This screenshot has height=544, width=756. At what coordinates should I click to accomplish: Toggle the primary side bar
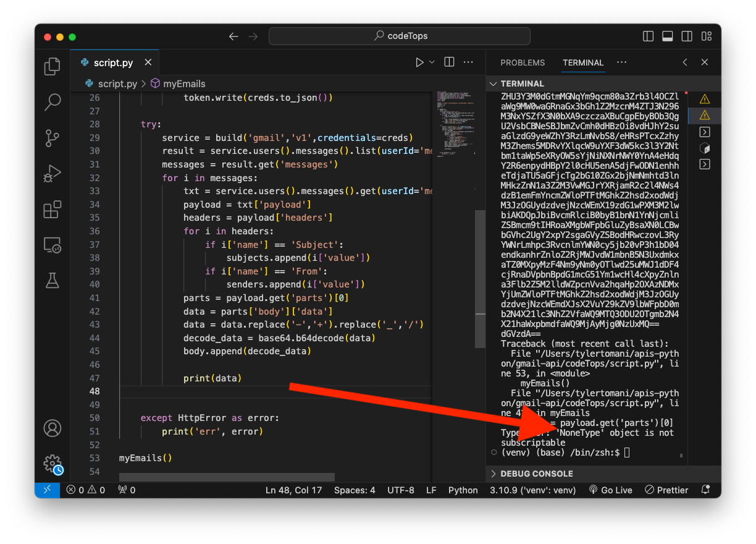click(648, 36)
